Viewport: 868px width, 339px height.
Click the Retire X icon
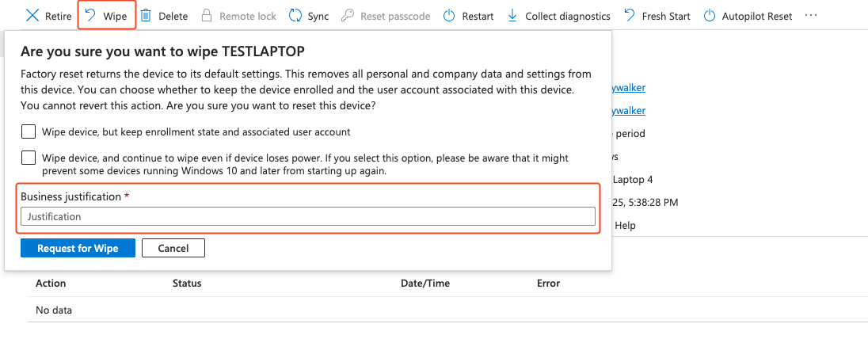[x=32, y=16]
